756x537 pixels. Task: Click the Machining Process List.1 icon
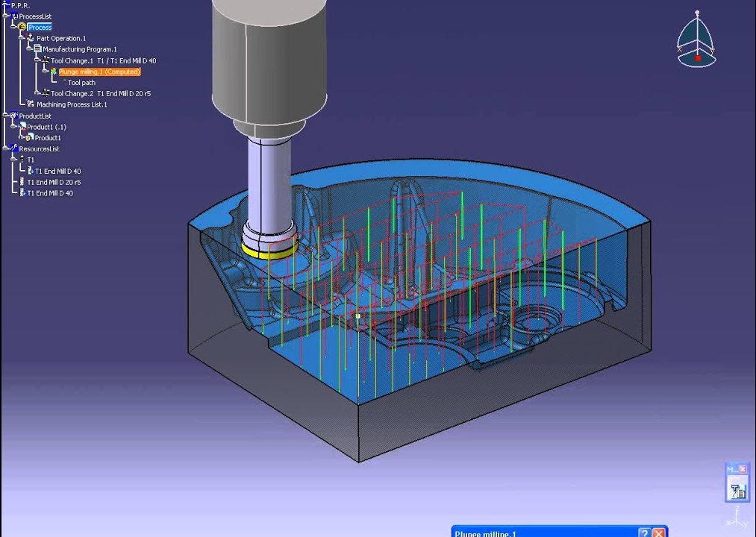tap(31, 104)
